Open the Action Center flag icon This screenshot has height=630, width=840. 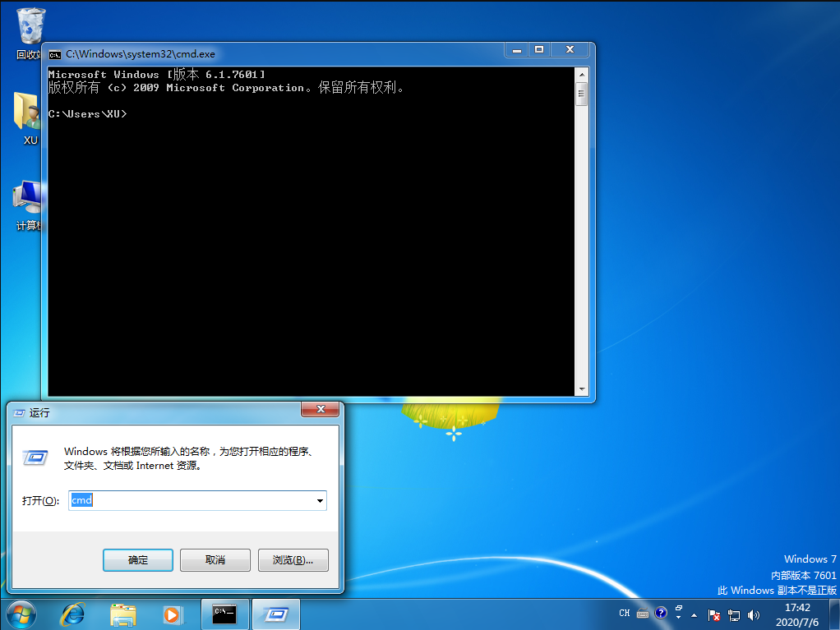pos(713,614)
